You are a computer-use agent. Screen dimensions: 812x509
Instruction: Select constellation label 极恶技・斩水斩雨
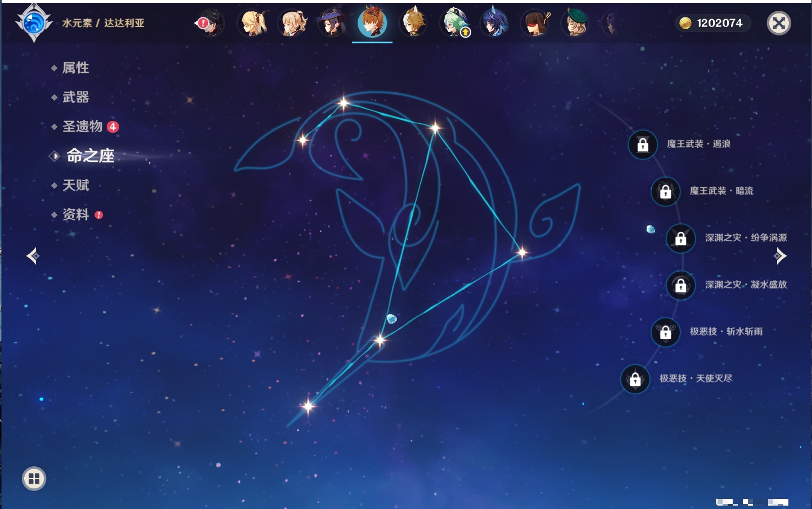[x=727, y=331]
